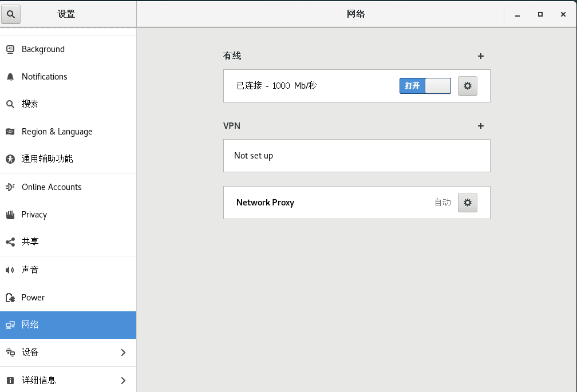The width and height of the screenshot is (577, 392).
Task: Open the Background settings panel
Action: tap(43, 49)
